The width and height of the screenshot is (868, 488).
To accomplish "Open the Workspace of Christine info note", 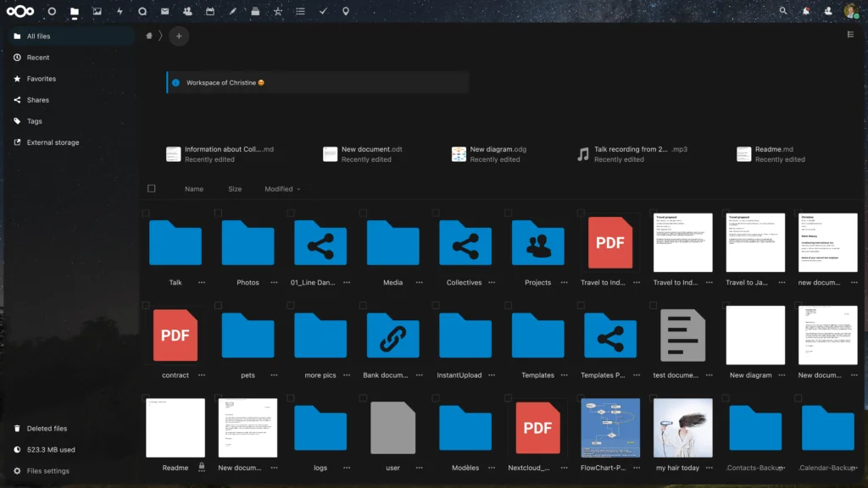I will pos(318,82).
